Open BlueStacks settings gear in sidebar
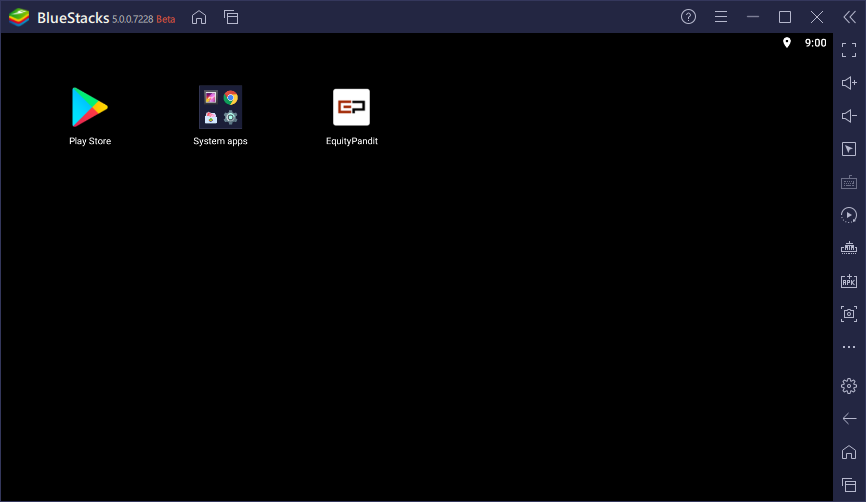Screen dimensions: 866x502 coord(849,385)
